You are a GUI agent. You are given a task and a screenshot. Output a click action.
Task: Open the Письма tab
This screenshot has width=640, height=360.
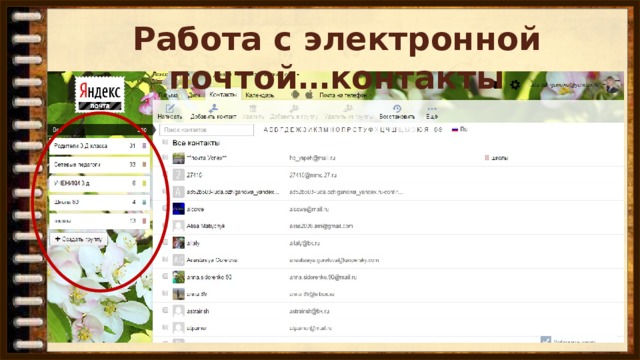tap(168, 95)
